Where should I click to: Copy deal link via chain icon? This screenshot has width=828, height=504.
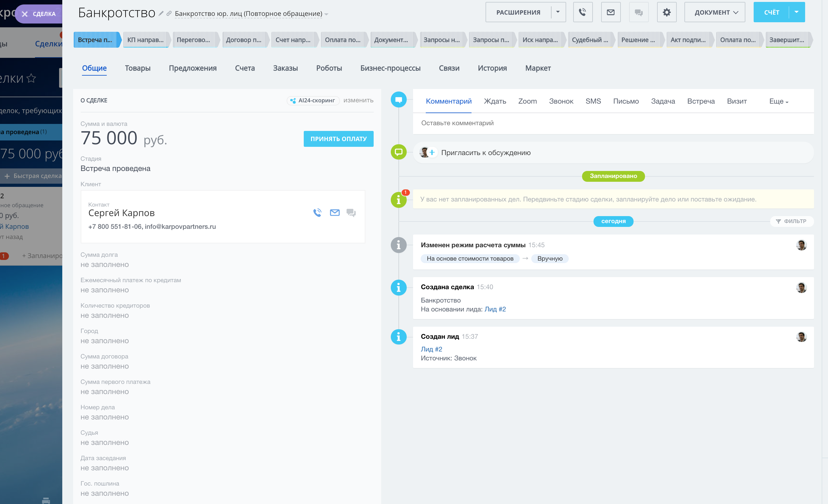[169, 13]
